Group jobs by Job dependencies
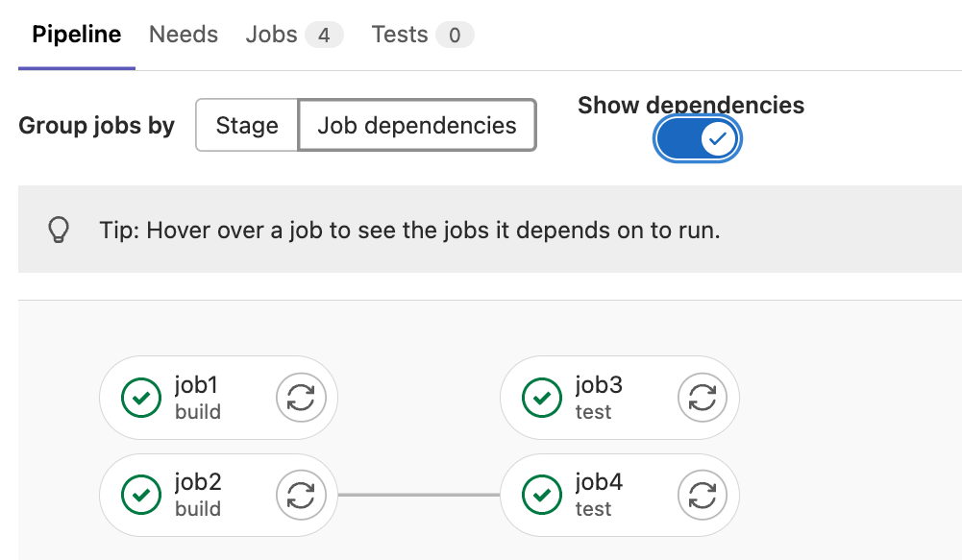The height and width of the screenshot is (560, 962). [x=417, y=125]
